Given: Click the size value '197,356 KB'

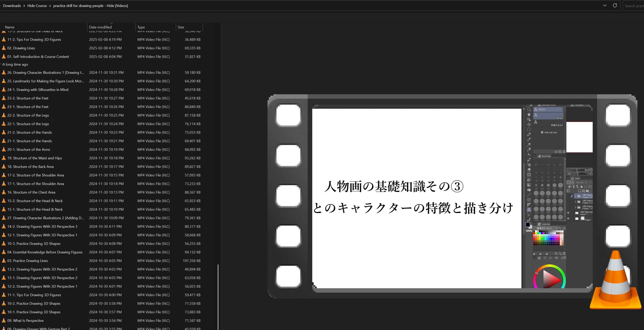Looking at the screenshot, I should click(192, 261).
